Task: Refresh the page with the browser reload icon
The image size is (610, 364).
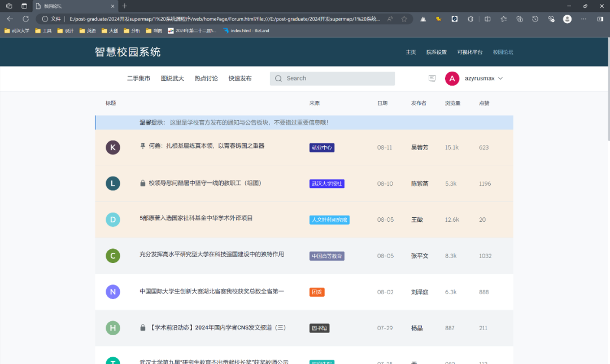Action: (x=25, y=19)
